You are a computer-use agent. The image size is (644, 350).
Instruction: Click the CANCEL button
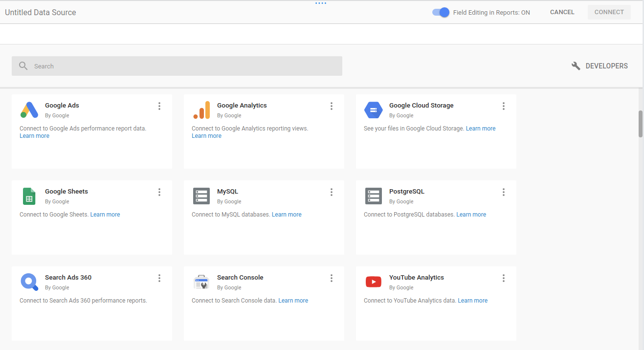coord(562,12)
